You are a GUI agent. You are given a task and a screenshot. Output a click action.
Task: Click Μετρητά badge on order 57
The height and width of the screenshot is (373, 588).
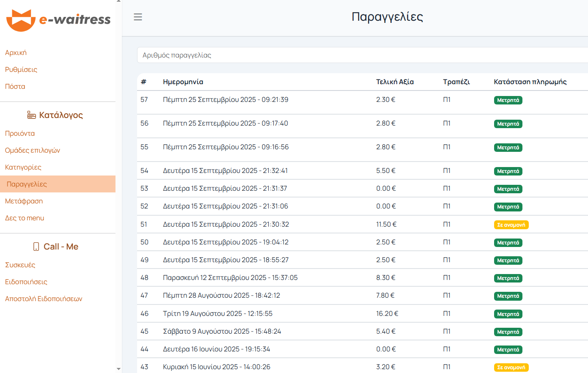[x=508, y=100]
